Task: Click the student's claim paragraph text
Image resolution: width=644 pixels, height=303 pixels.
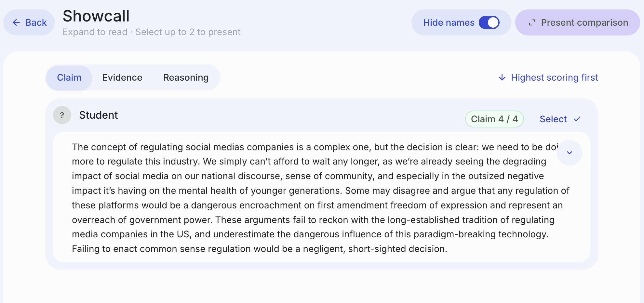Action: pos(312,198)
